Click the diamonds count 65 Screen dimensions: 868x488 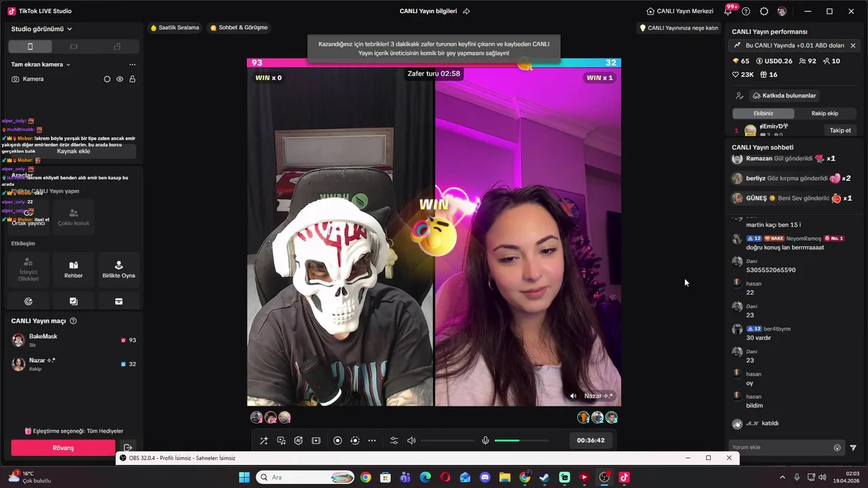741,61
